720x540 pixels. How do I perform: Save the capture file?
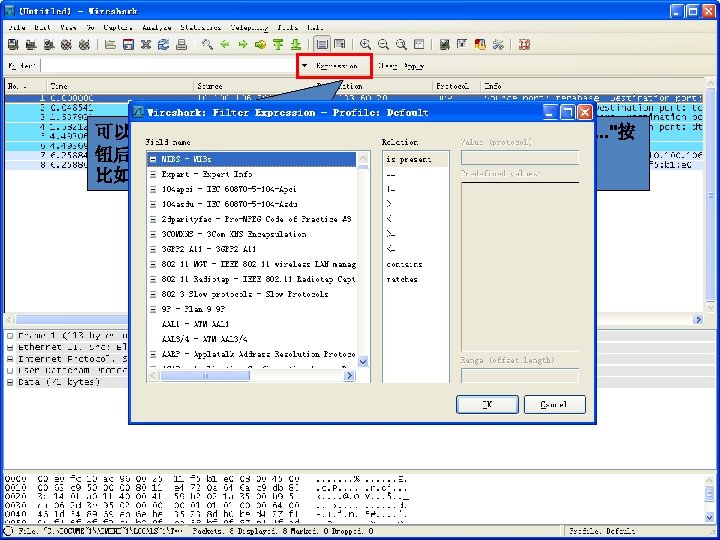128,45
